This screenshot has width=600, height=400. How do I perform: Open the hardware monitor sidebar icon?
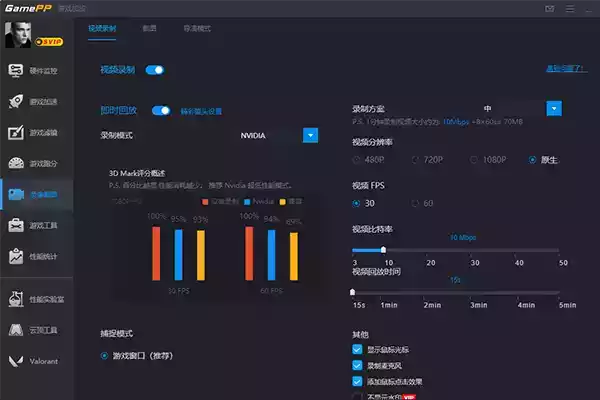click(x=16, y=71)
